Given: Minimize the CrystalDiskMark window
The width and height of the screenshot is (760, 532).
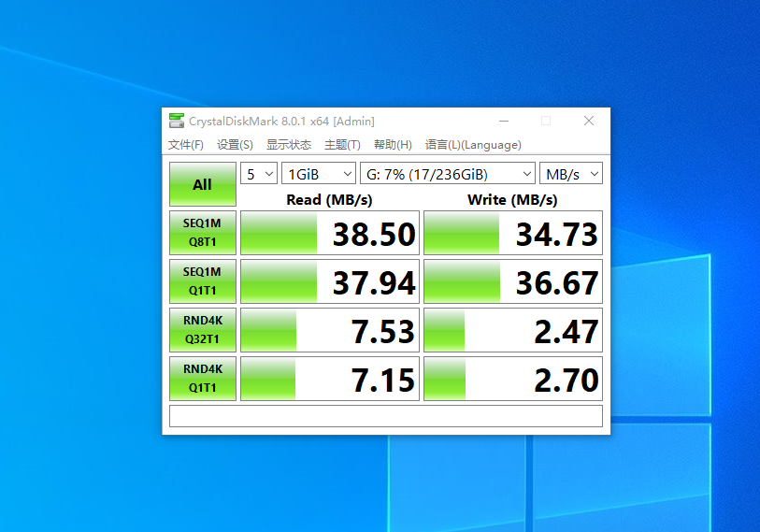Looking at the screenshot, I should tap(504, 121).
